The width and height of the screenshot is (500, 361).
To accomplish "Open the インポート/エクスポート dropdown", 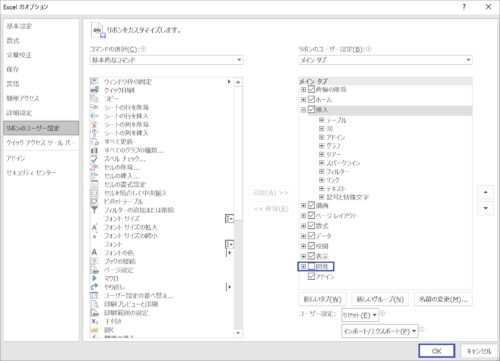I will coord(380,331).
